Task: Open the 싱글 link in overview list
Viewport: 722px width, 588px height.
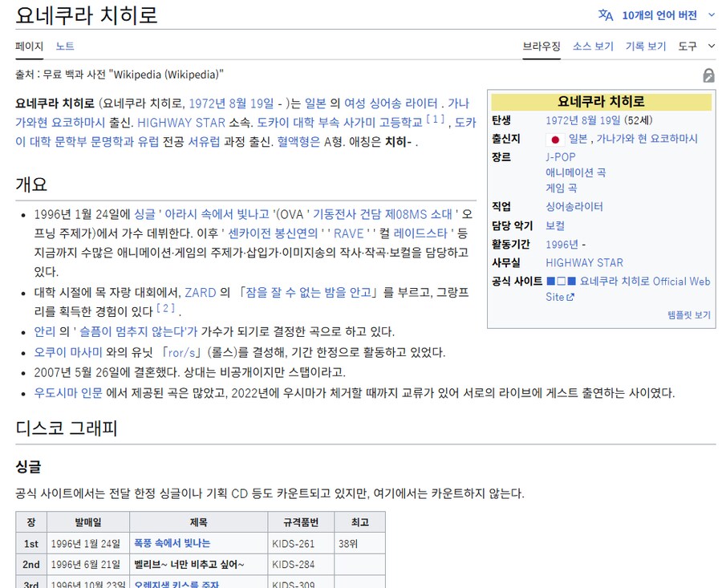Action: [144, 214]
